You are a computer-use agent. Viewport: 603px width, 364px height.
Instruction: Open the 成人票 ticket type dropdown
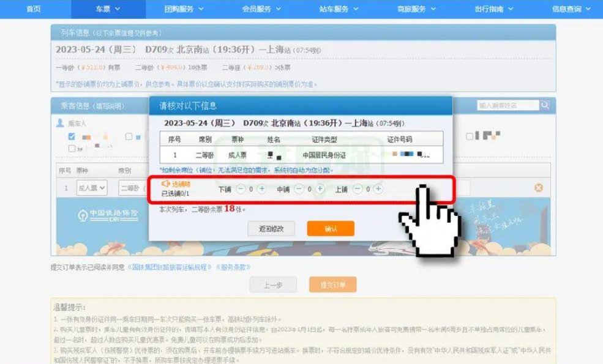pos(92,188)
